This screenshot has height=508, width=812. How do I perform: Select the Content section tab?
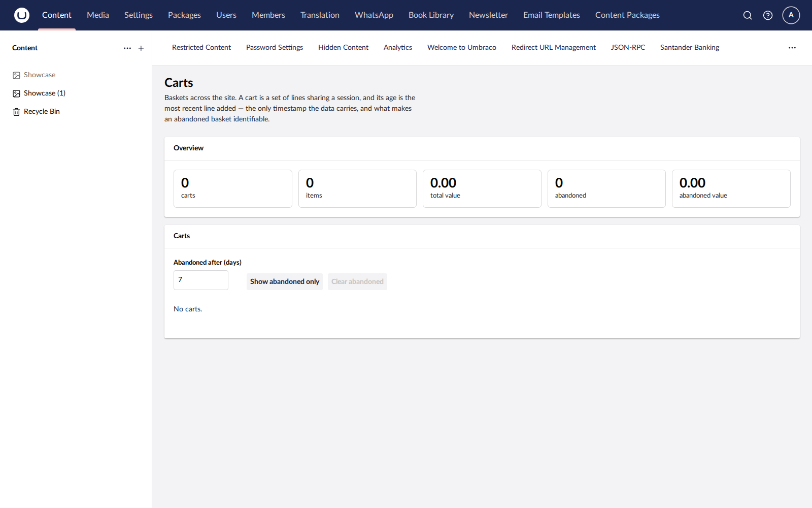(57, 15)
